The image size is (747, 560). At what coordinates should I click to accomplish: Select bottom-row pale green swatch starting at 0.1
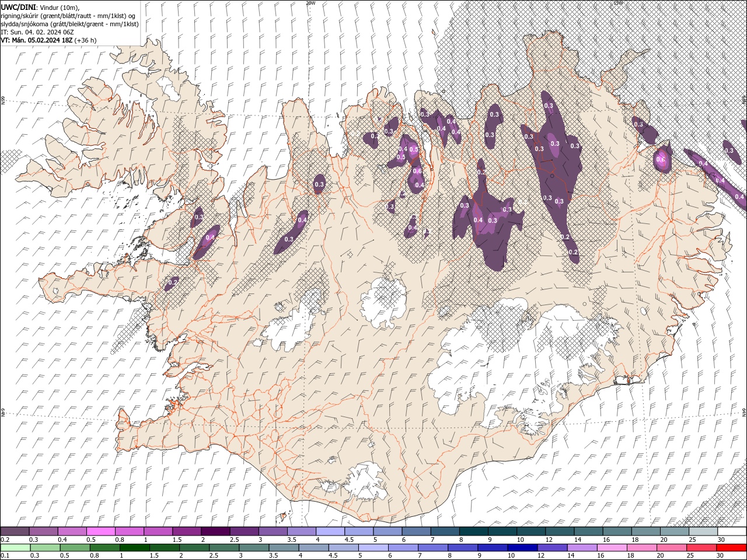click(15, 547)
